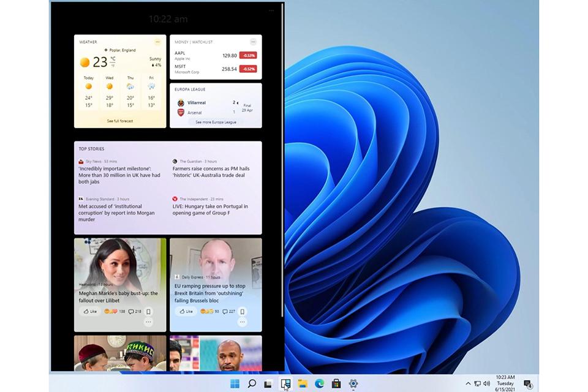Show hidden system tray icons chevron

[x=468, y=383]
